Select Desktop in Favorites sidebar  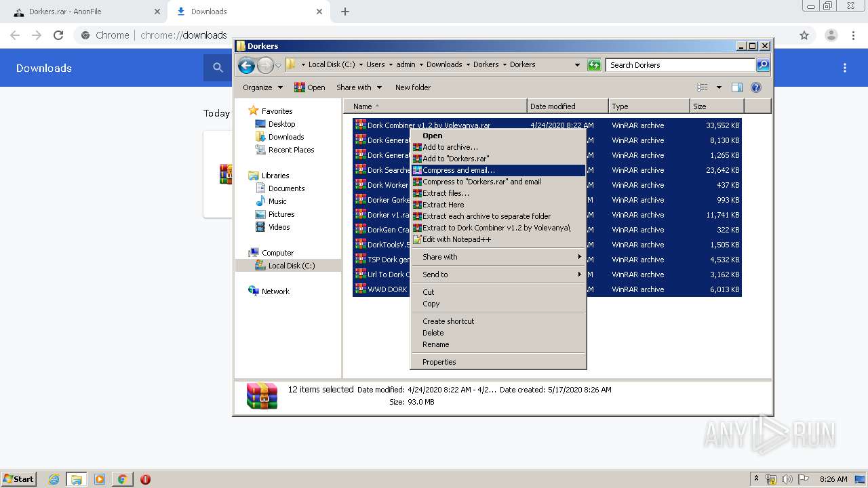[x=281, y=124]
